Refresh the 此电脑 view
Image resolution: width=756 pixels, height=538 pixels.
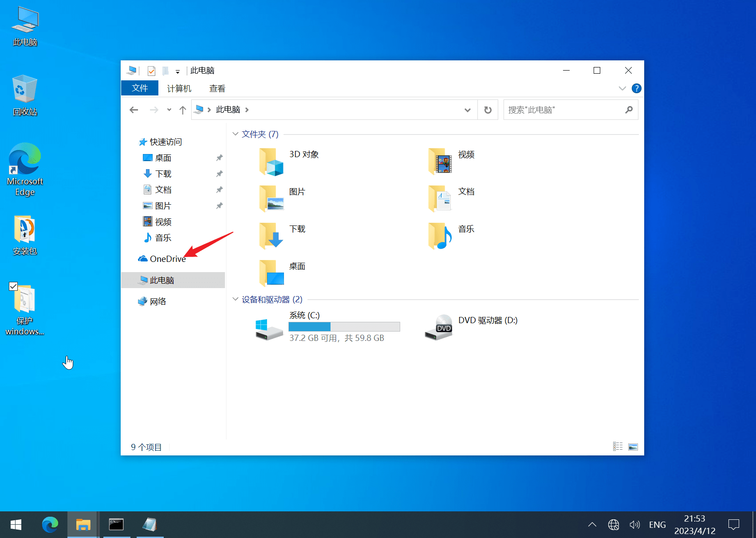(488, 110)
